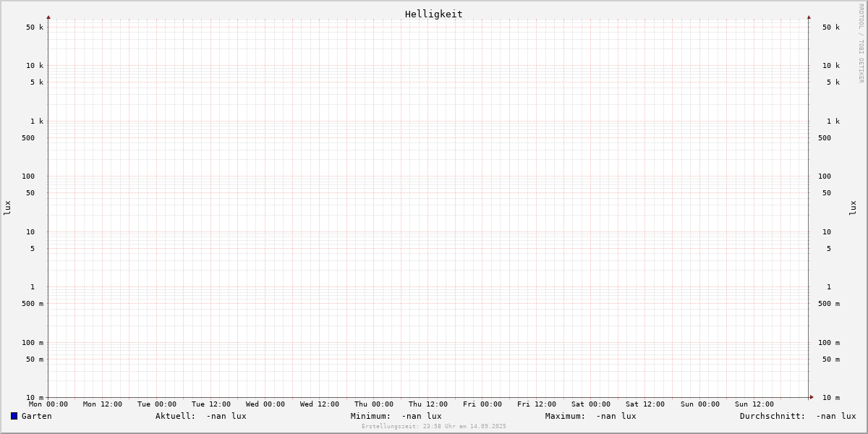Click the blue Garten legend color swatch
The width and height of the screenshot is (868, 434).
(14, 416)
